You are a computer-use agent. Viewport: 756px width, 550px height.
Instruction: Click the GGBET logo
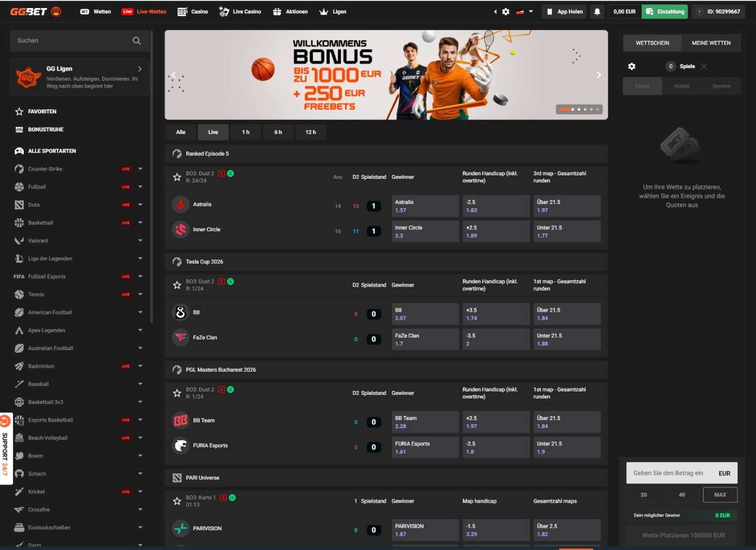(x=35, y=11)
